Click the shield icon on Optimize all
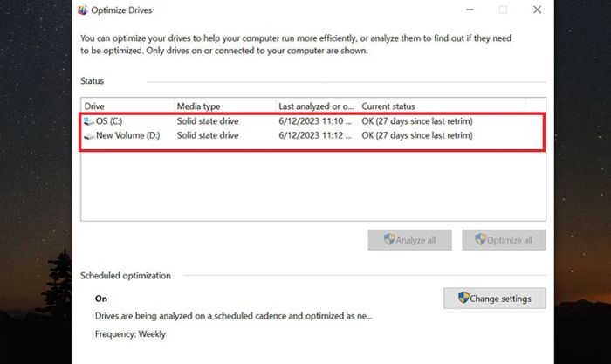 click(x=478, y=241)
